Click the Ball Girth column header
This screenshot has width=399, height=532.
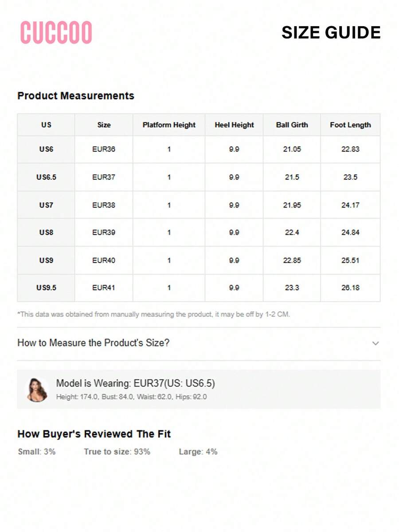pyautogui.click(x=292, y=125)
